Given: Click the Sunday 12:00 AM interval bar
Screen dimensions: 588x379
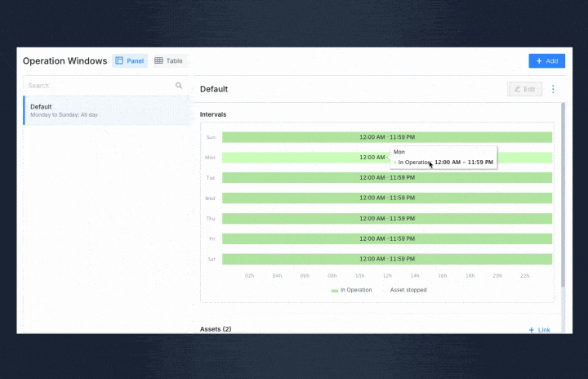Looking at the screenshot, I should click(x=387, y=137).
